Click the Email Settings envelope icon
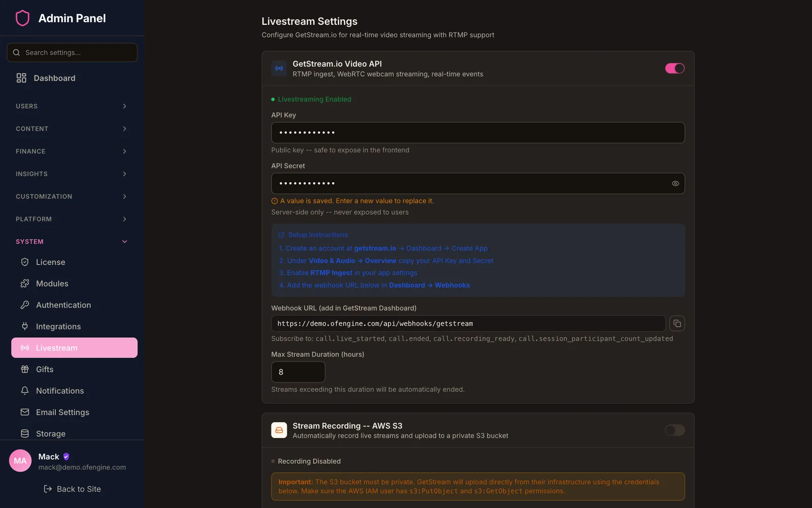 click(x=25, y=412)
